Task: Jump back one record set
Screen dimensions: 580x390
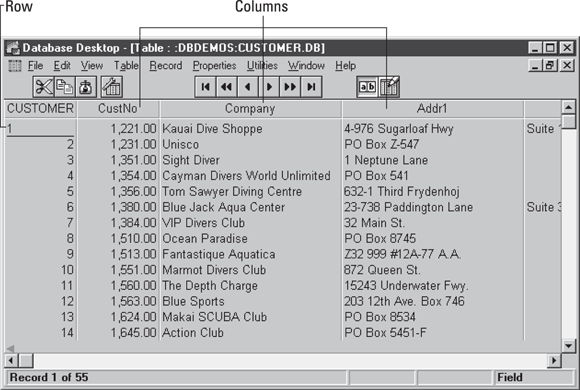Action: coord(226,87)
